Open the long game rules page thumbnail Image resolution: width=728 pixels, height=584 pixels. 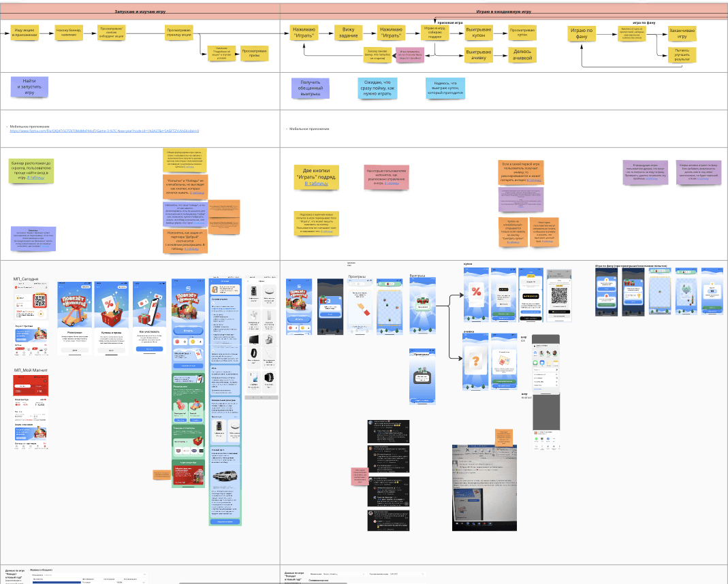pyautogui.click(x=225, y=402)
